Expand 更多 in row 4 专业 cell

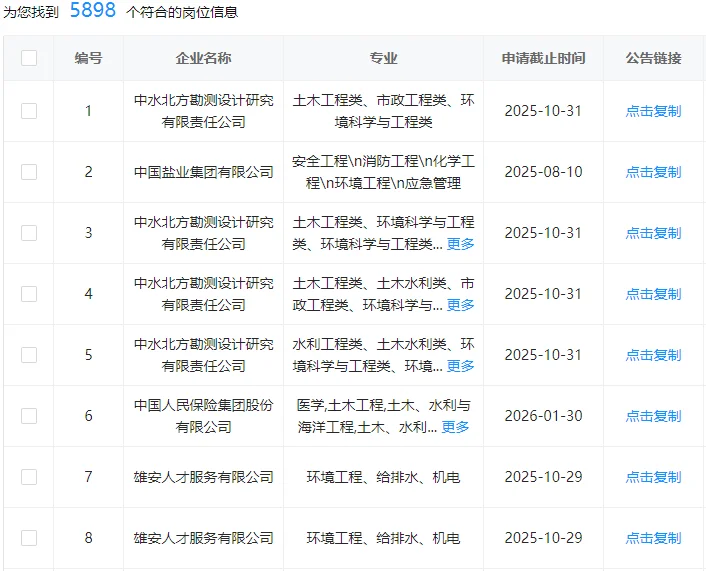coord(461,305)
